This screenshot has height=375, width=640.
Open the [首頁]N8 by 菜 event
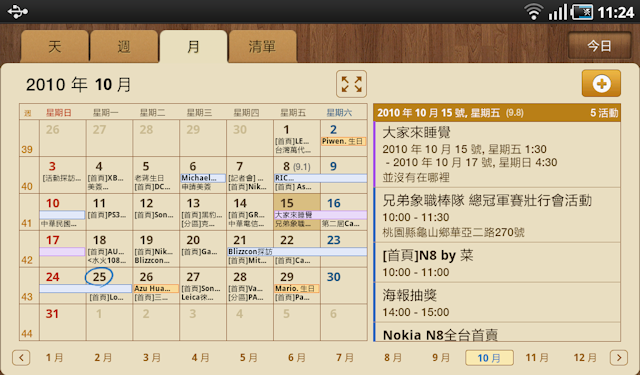pyautogui.click(x=497, y=262)
